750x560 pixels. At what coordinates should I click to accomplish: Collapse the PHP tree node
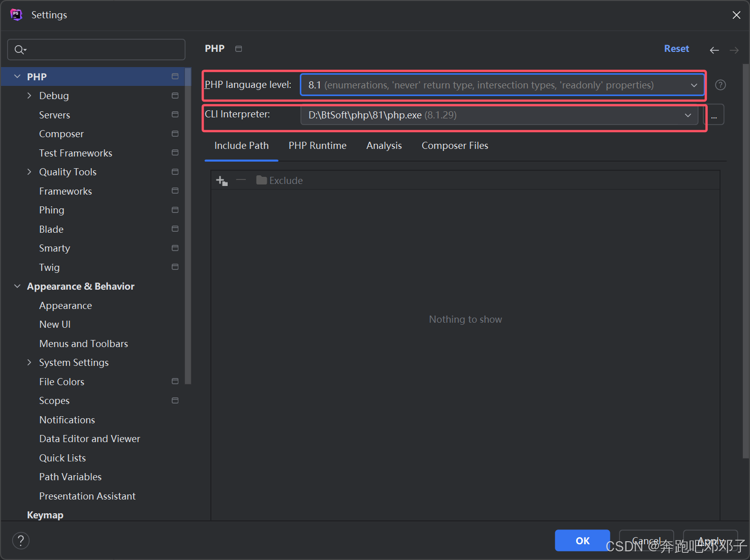tap(17, 76)
